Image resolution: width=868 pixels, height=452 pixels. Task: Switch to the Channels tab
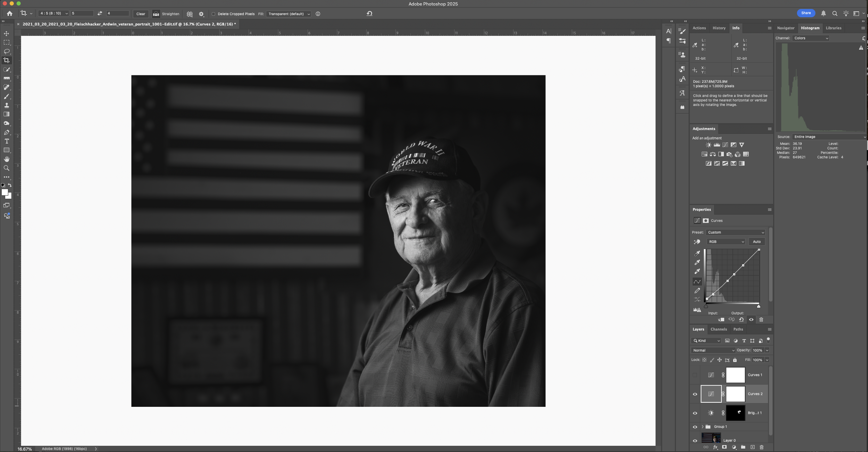718,329
